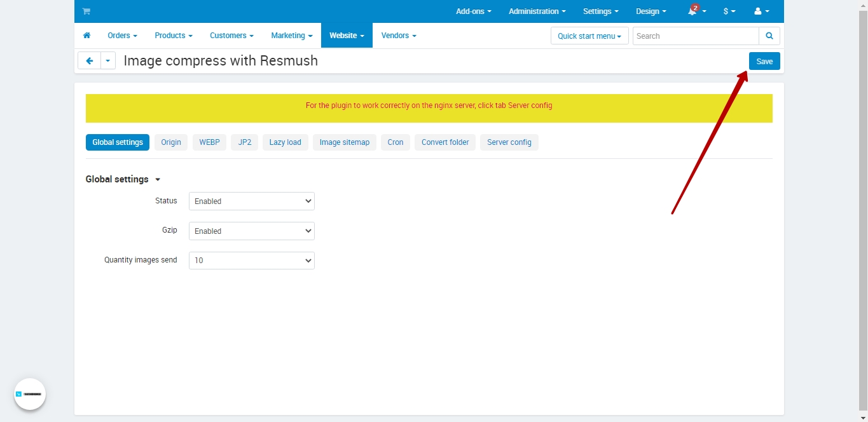Screen dimensions: 868x422
Task: Open the Products menu
Action: (x=174, y=36)
